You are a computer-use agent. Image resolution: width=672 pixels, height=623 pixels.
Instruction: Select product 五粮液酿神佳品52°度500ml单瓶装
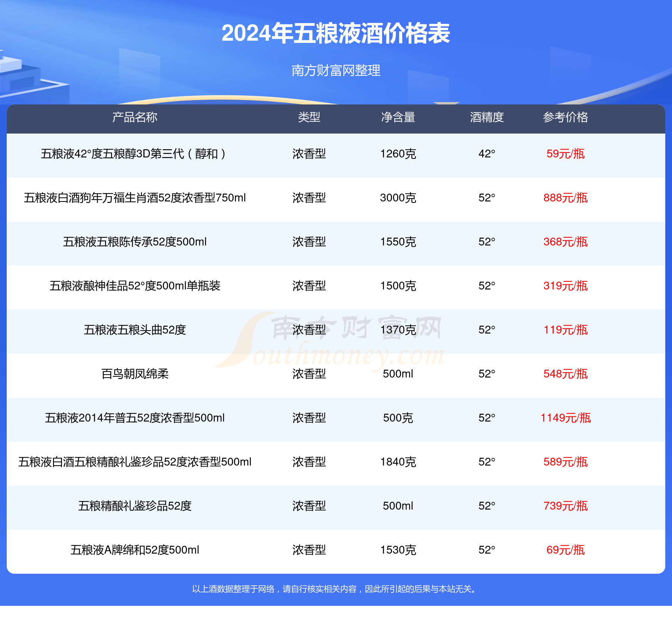135,286
